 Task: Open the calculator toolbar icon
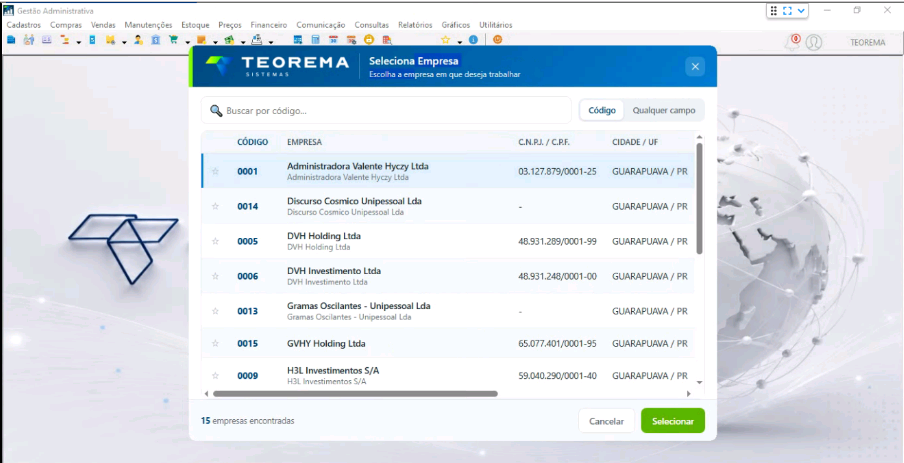tap(315, 40)
